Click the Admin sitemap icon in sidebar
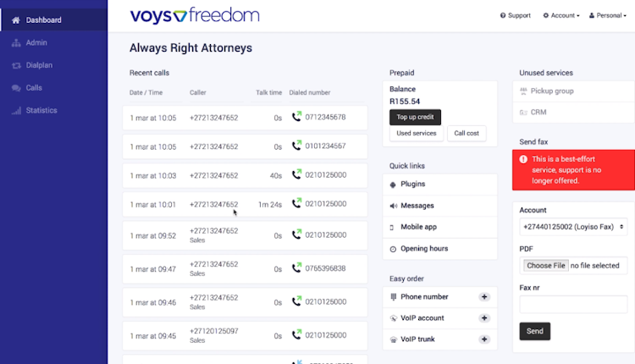The height and width of the screenshot is (364, 635). 15,42
